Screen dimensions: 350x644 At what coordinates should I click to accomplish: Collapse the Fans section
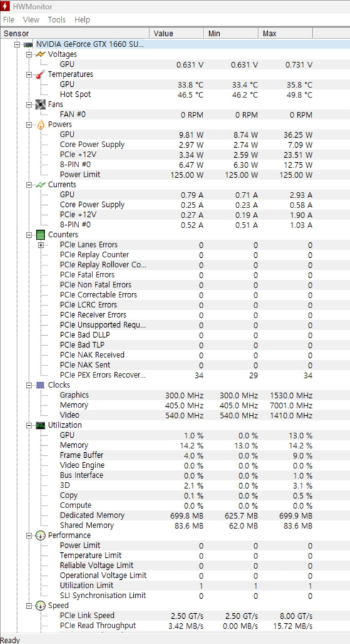(29, 104)
